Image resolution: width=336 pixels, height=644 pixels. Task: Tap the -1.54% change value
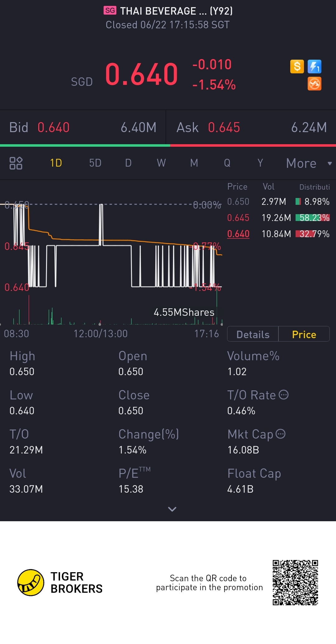pyautogui.click(x=214, y=85)
